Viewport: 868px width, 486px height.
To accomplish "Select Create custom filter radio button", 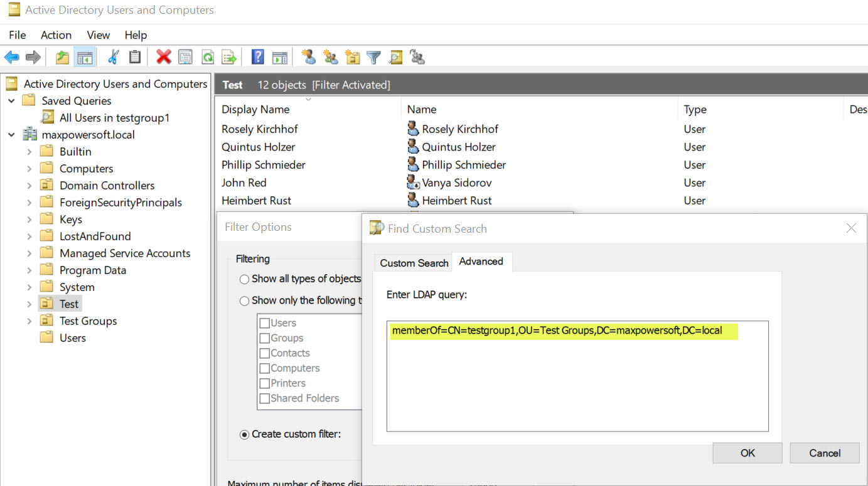I will click(x=244, y=434).
